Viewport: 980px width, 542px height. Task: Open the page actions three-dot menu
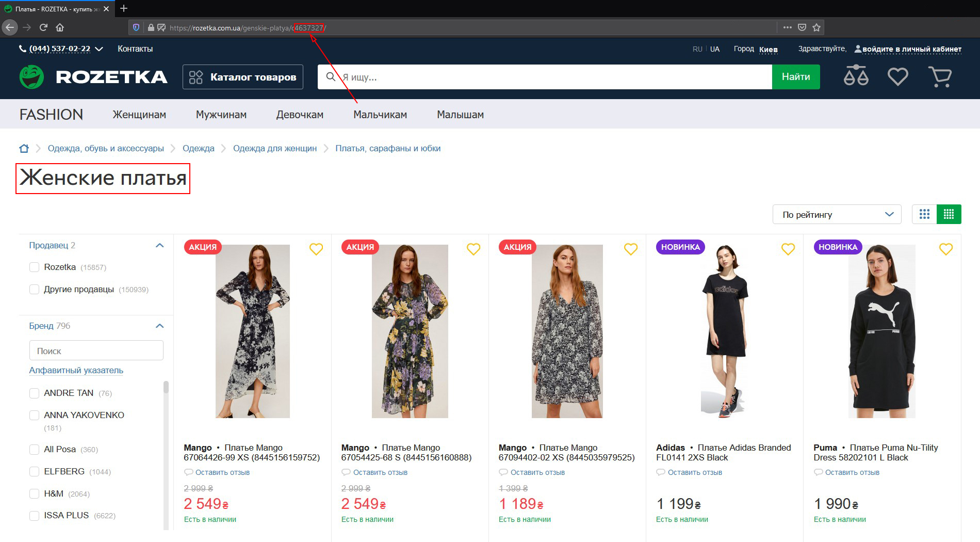[787, 27]
